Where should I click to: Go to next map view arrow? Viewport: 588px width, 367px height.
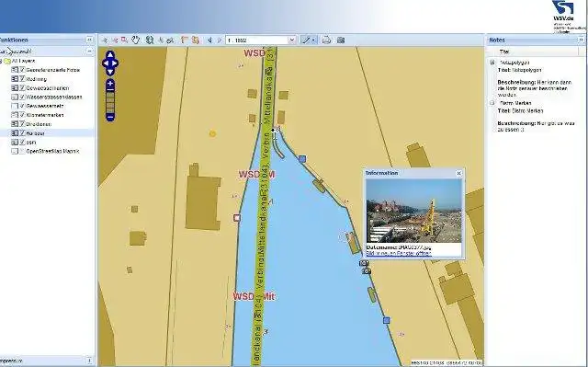click(220, 40)
